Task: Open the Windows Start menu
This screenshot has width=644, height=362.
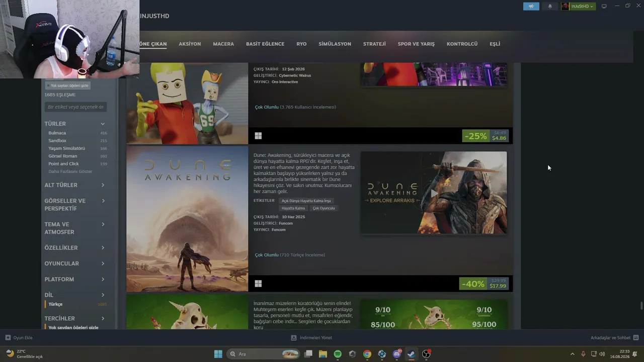Action: pos(218,354)
